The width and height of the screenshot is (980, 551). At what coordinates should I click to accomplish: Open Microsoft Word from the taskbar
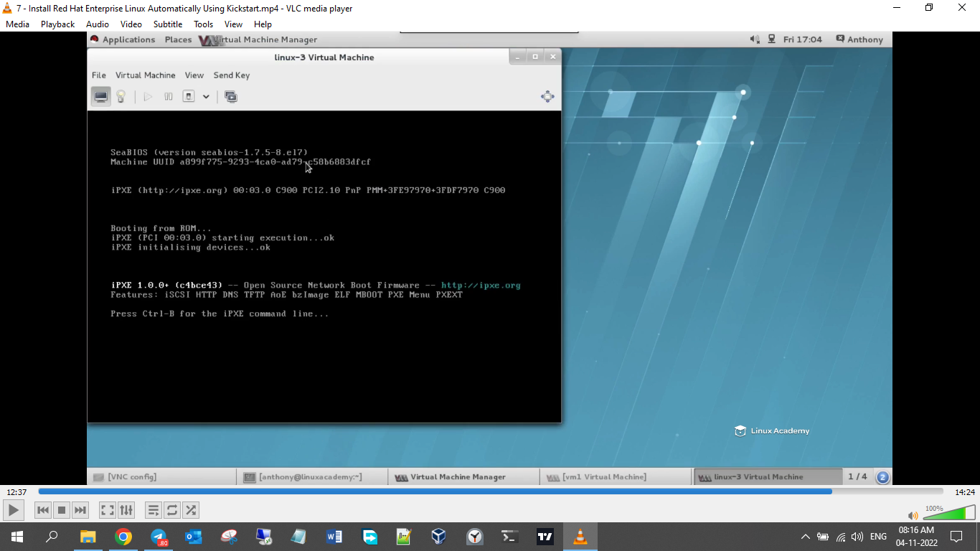coord(334,537)
